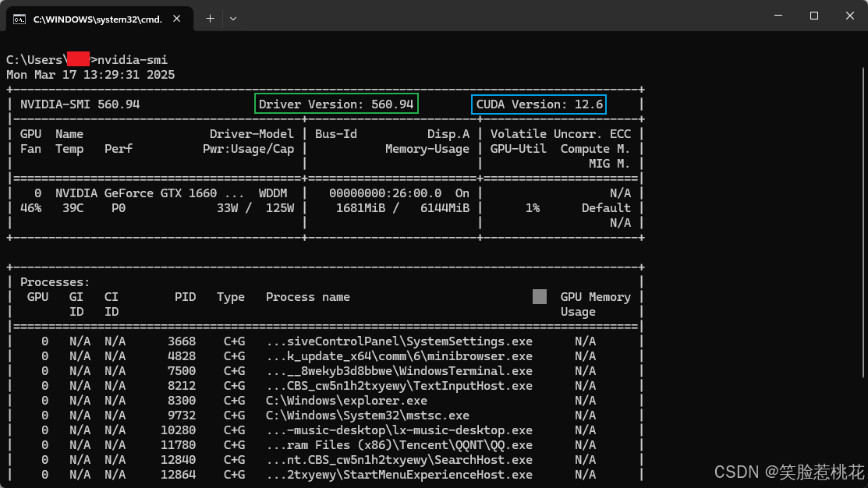The width and height of the screenshot is (868, 488).
Task: Click the cmd icon in the tab
Action: click(19, 19)
